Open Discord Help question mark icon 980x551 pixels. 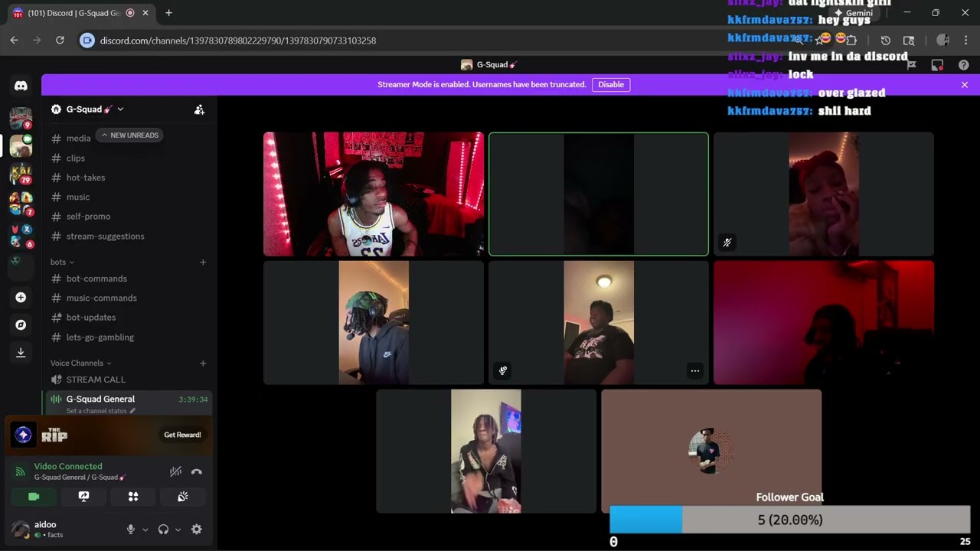tap(964, 65)
